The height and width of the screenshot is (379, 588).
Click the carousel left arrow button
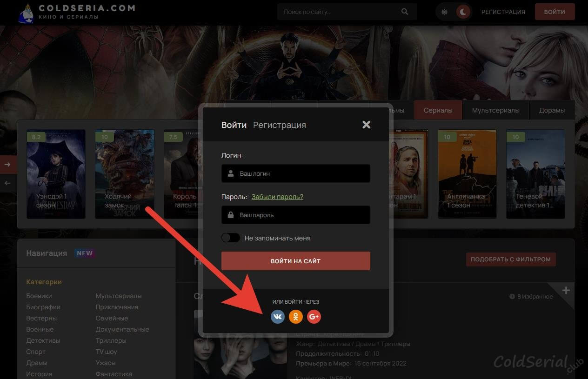click(8, 183)
